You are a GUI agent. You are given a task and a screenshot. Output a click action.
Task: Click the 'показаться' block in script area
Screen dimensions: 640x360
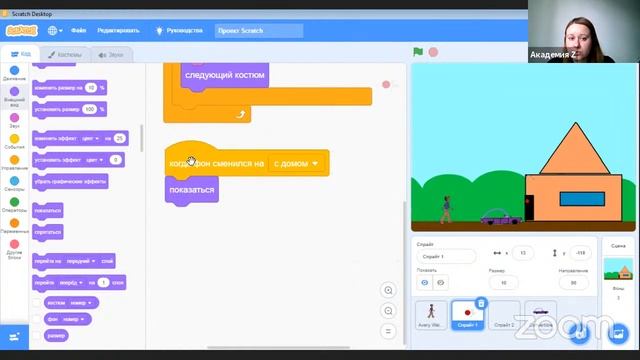pos(192,190)
